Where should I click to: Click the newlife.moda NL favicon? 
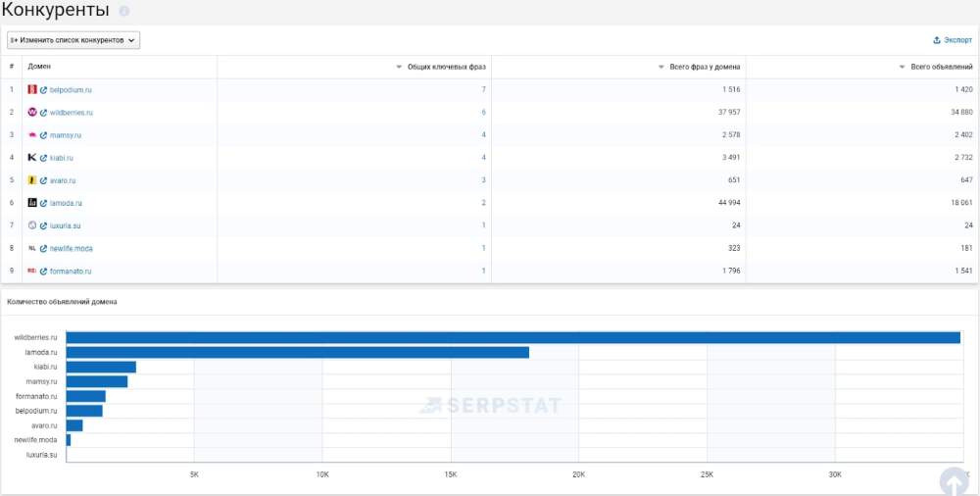[32, 248]
